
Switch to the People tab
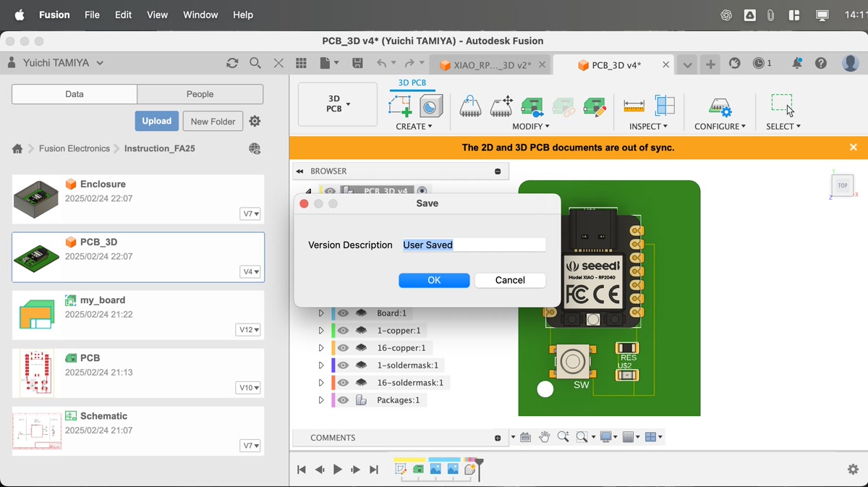click(x=200, y=94)
